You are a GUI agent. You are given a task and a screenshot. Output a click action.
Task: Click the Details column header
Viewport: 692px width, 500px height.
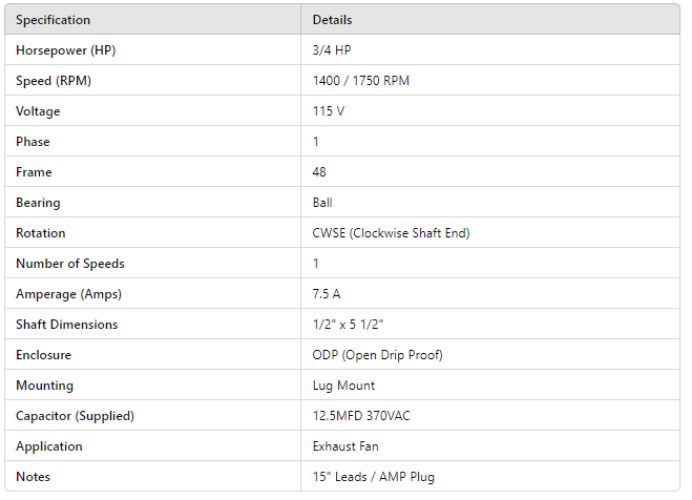pos(332,20)
